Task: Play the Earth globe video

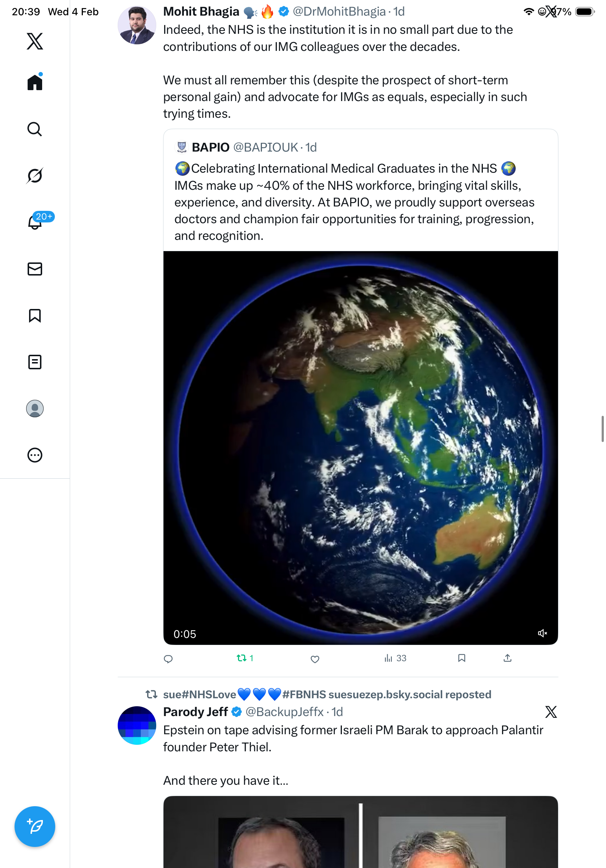Action: (x=360, y=447)
